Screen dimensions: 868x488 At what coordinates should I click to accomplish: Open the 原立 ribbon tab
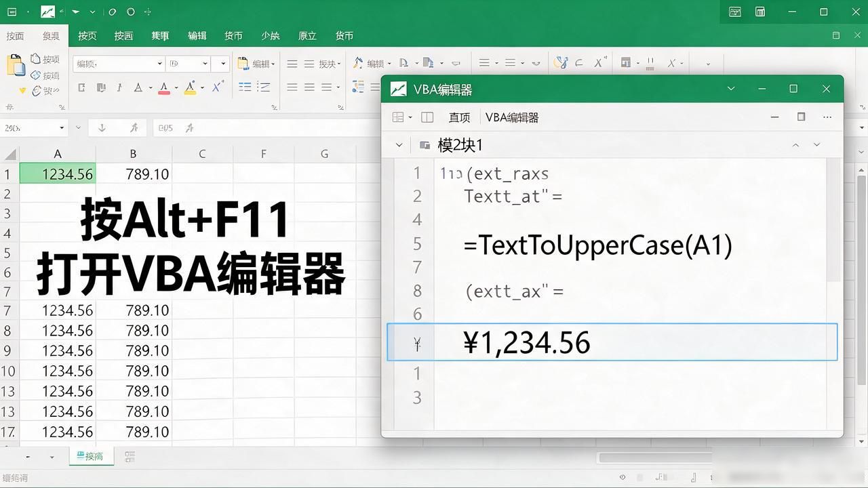click(x=307, y=35)
